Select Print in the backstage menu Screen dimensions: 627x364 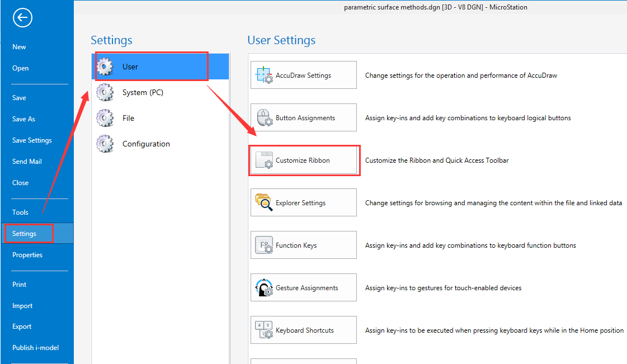pyautogui.click(x=19, y=285)
